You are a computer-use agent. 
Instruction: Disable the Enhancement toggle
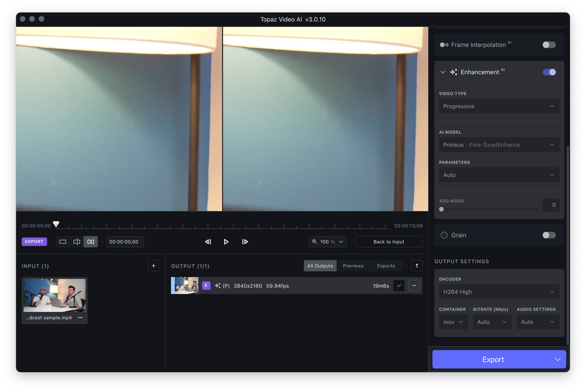coord(549,72)
